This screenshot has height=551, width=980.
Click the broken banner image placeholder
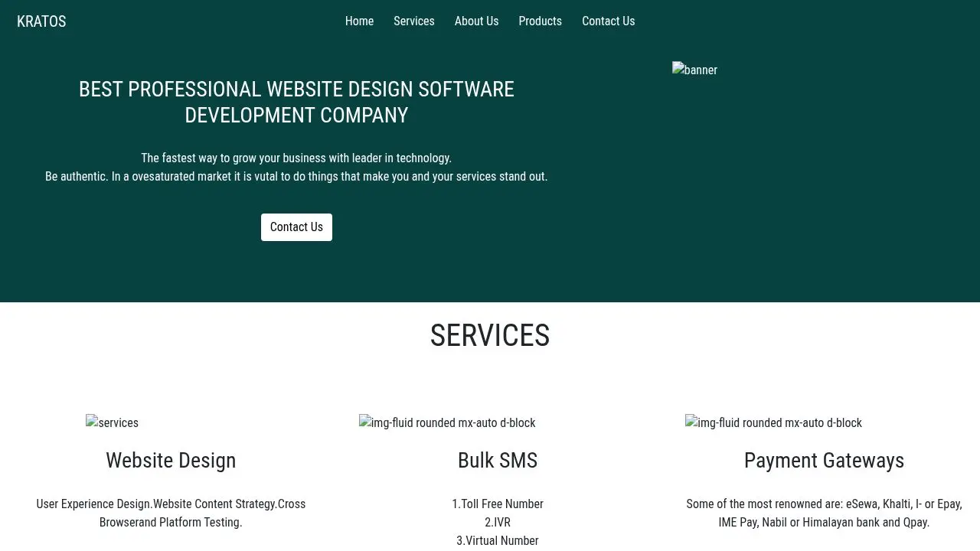(694, 70)
